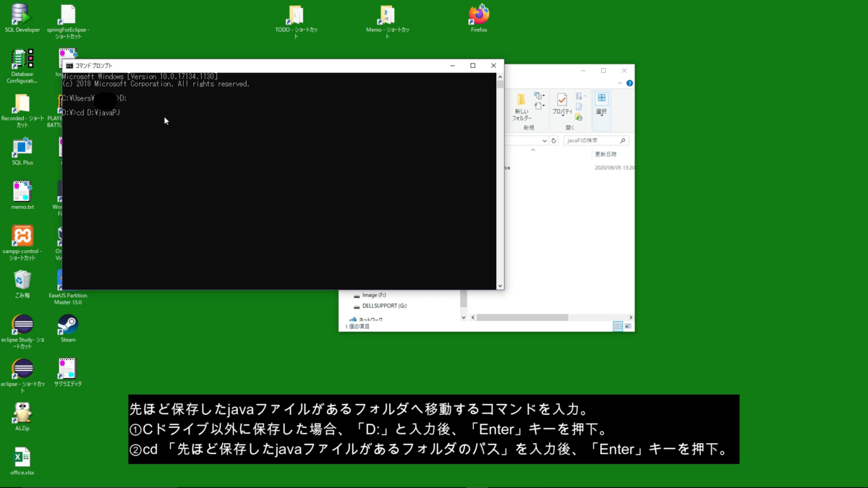Expand the プロパティ dropdown arrow
The height and width of the screenshot is (488, 868).
(563, 114)
